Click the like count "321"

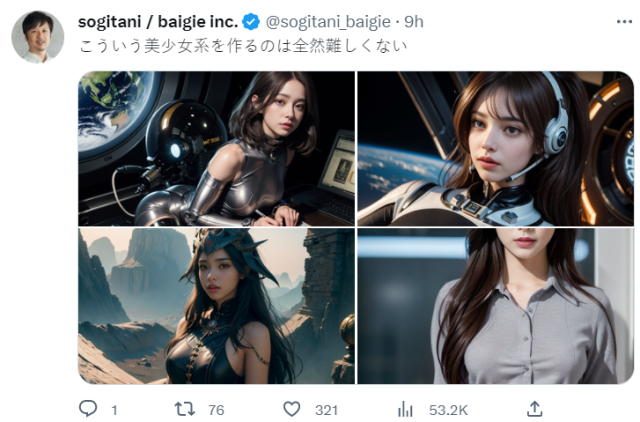click(x=325, y=410)
